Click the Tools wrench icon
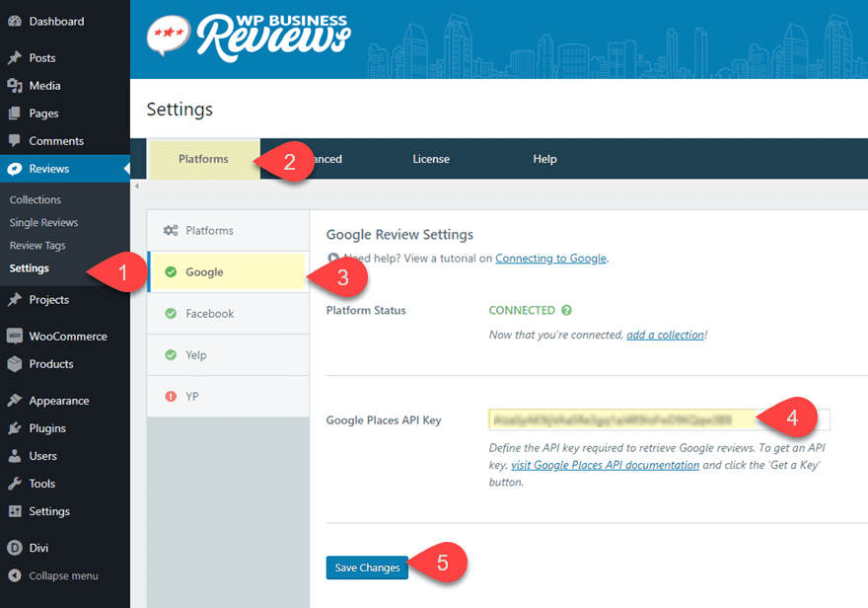Image resolution: width=868 pixels, height=608 pixels. [15, 484]
